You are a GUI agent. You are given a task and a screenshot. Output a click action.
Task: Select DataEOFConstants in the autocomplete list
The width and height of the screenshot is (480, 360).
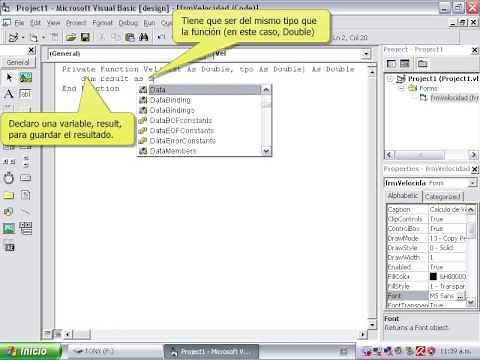pyautogui.click(x=199, y=131)
